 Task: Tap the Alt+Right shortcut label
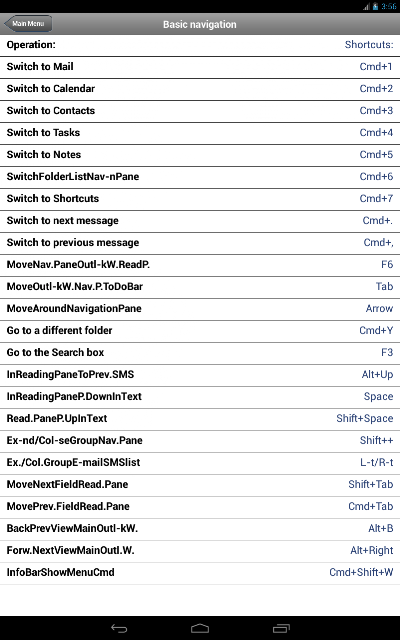(371, 551)
